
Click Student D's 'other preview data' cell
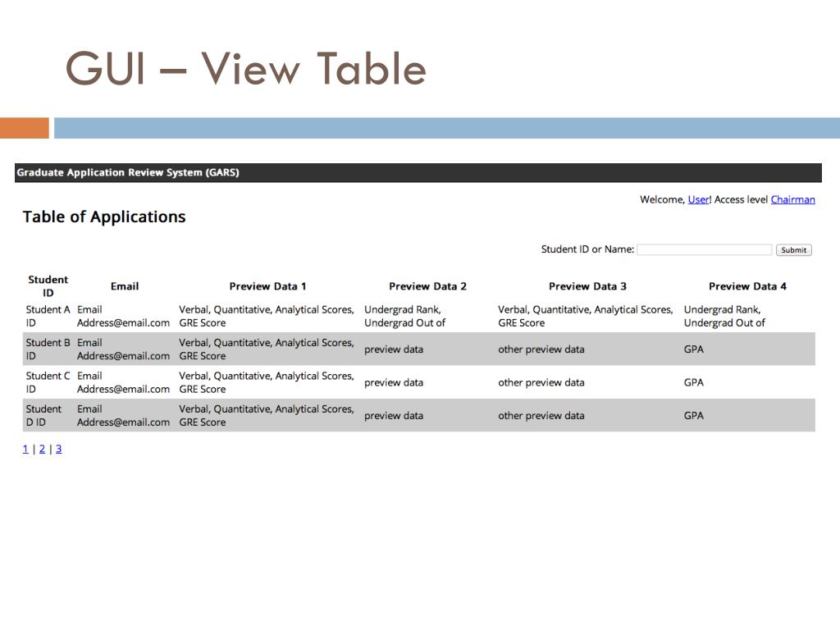[541, 416]
